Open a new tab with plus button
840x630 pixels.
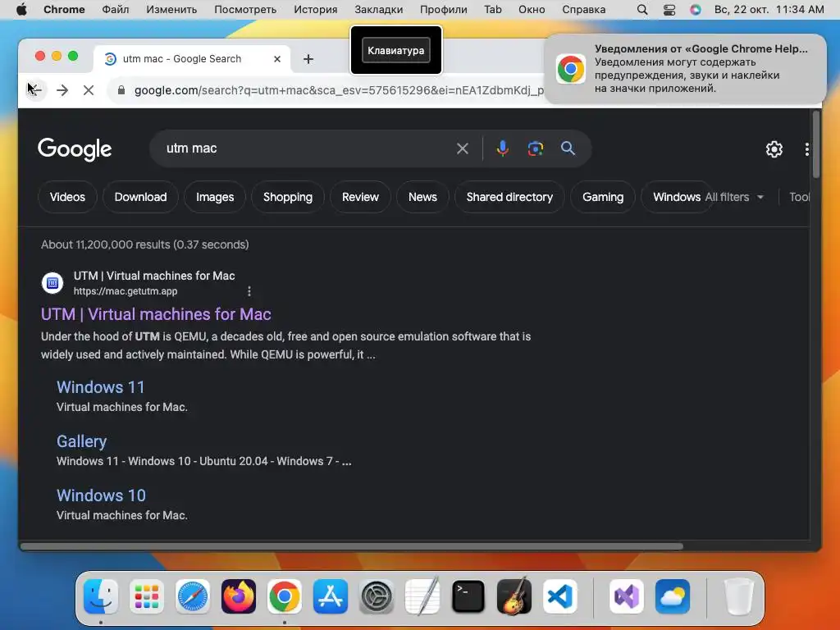click(308, 59)
